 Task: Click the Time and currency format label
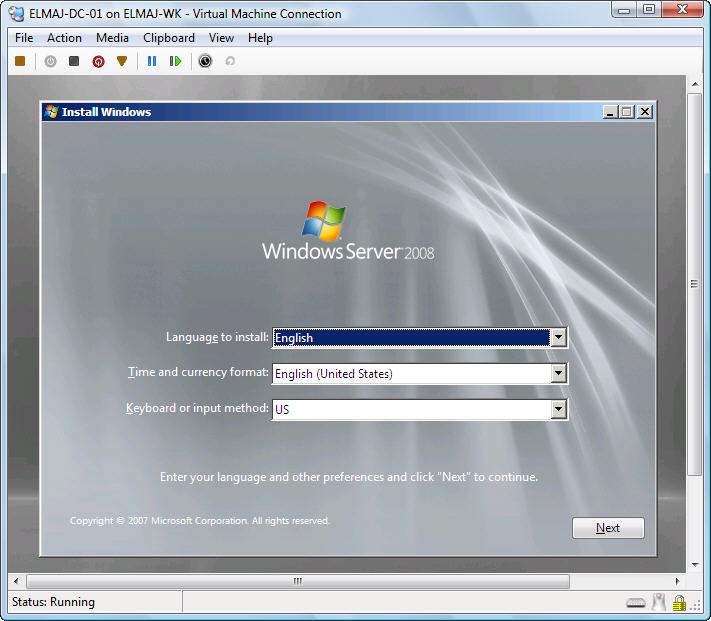pyautogui.click(x=198, y=372)
